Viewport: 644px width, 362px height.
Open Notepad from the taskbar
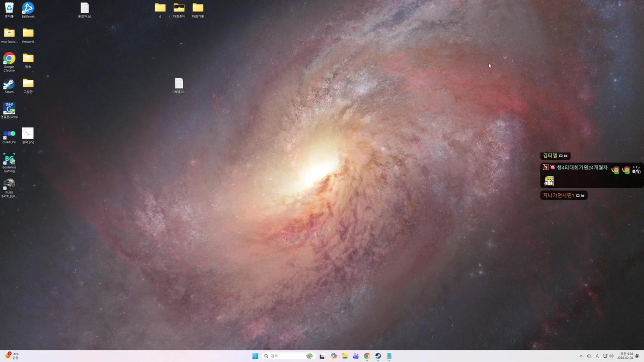tap(389, 356)
